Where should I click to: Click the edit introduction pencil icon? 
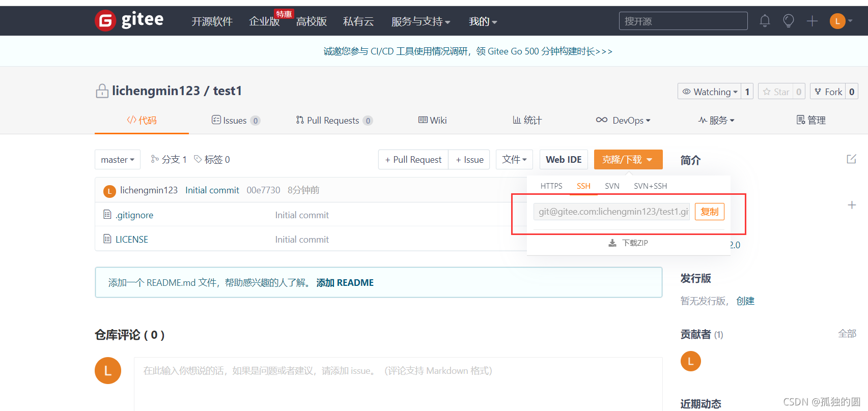click(851, 159)
